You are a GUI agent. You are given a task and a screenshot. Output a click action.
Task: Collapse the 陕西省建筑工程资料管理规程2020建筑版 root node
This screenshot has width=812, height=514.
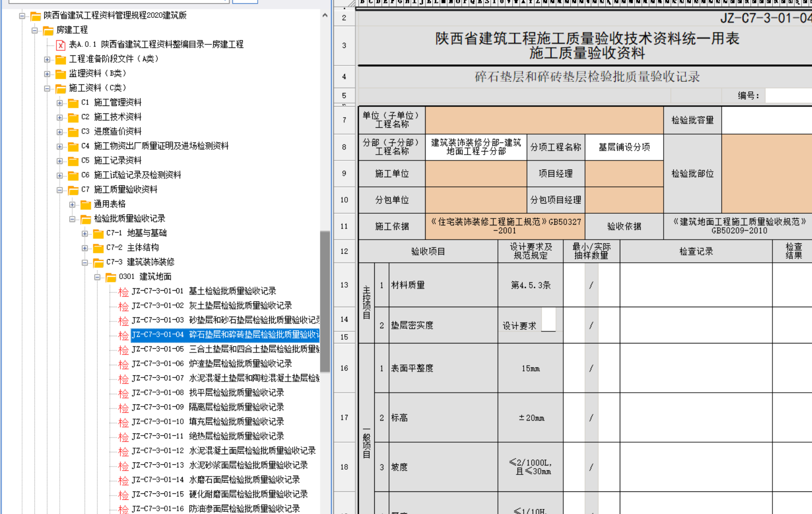pos(22,16)
